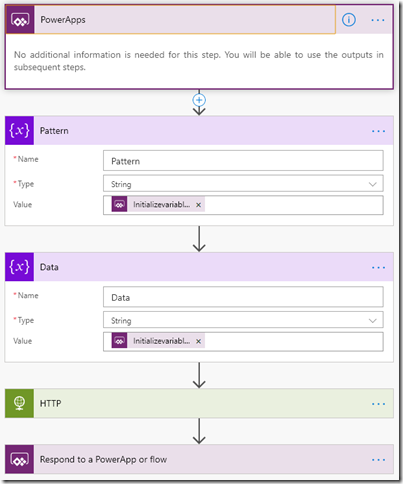This screenshot has height=484, width=403.
Task: Click inside the Data Value field
Action: (293, 341)
